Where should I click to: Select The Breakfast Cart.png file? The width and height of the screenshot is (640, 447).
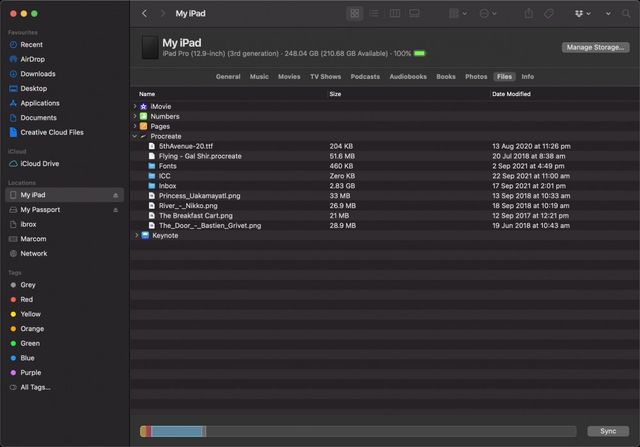pos(196,216)
